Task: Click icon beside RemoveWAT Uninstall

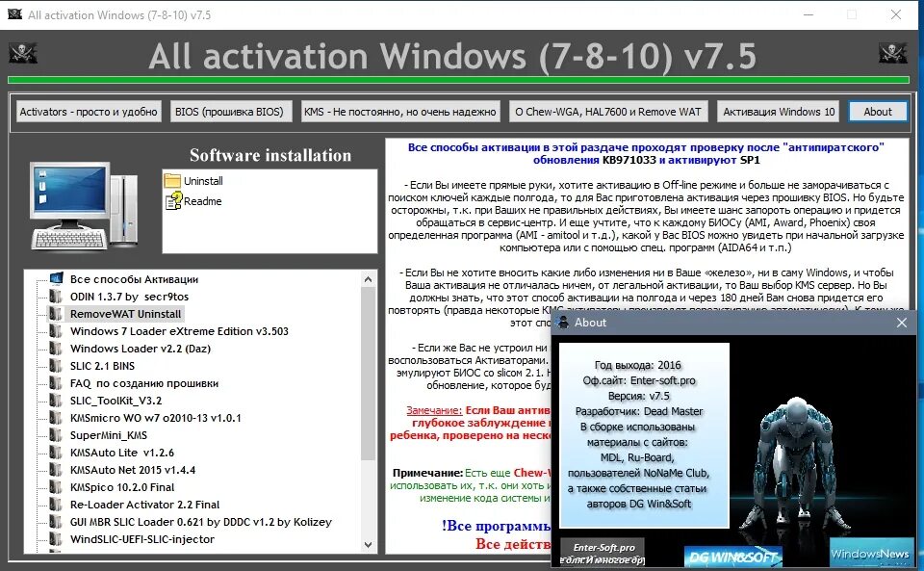Action: [56, 314]
